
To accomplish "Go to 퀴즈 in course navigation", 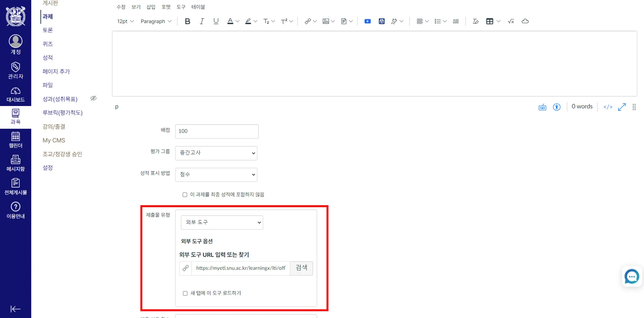I will point(48,44).
